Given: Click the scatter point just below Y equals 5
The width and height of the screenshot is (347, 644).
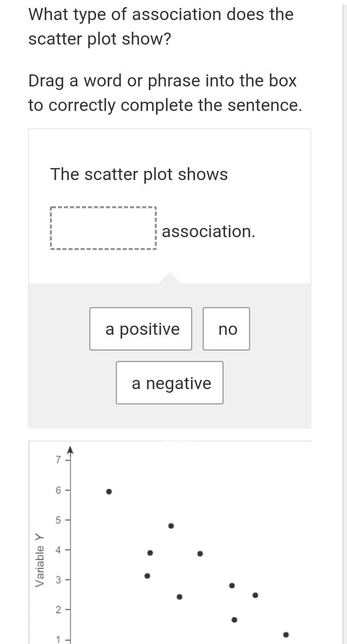Looking at the screenshot, I should pyautogui.click(x=171, y=526).
